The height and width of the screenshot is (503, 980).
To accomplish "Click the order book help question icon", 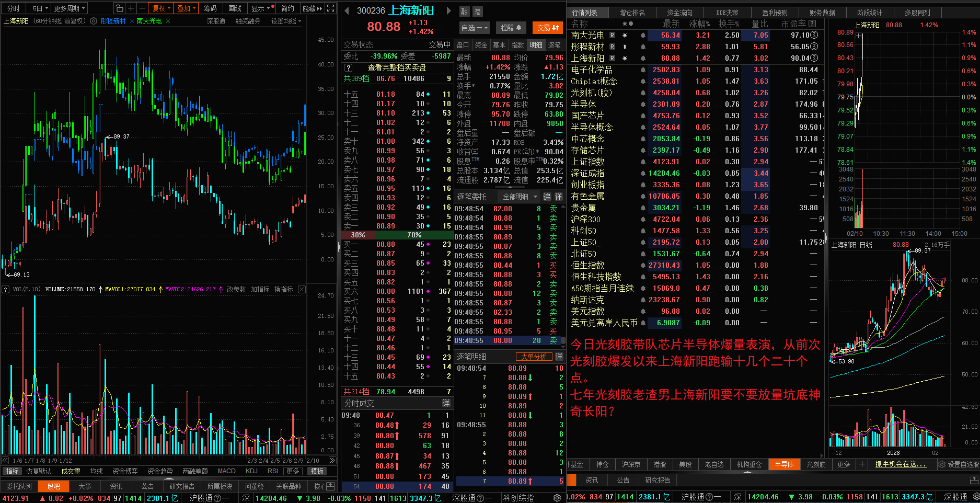I will [349, 67].
